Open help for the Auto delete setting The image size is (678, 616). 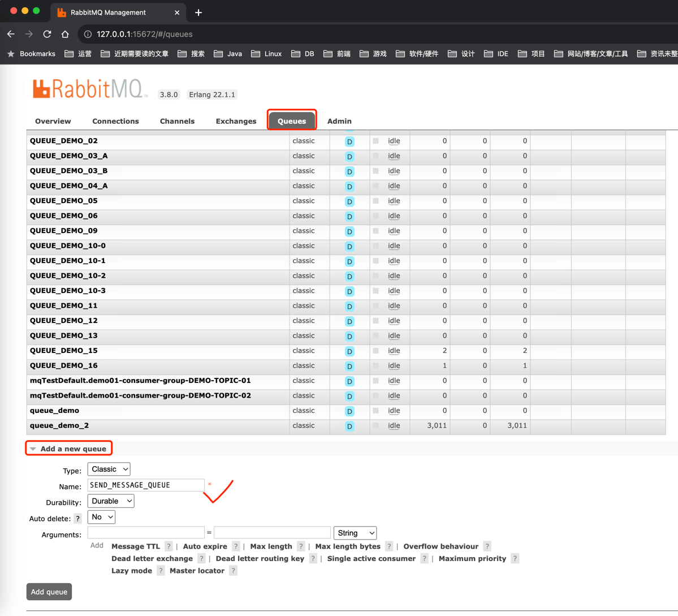pos(77,518)
